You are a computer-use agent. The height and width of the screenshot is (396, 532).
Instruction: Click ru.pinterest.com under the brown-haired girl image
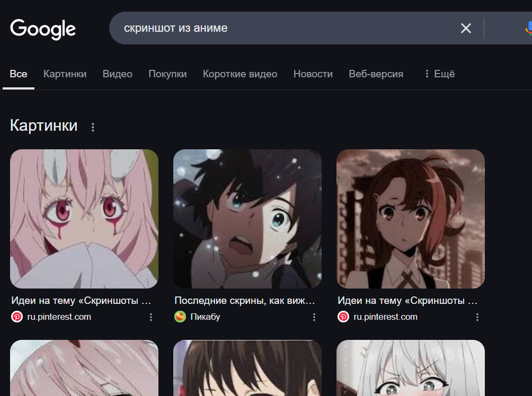pyautogui.click(x=385, y=317)
